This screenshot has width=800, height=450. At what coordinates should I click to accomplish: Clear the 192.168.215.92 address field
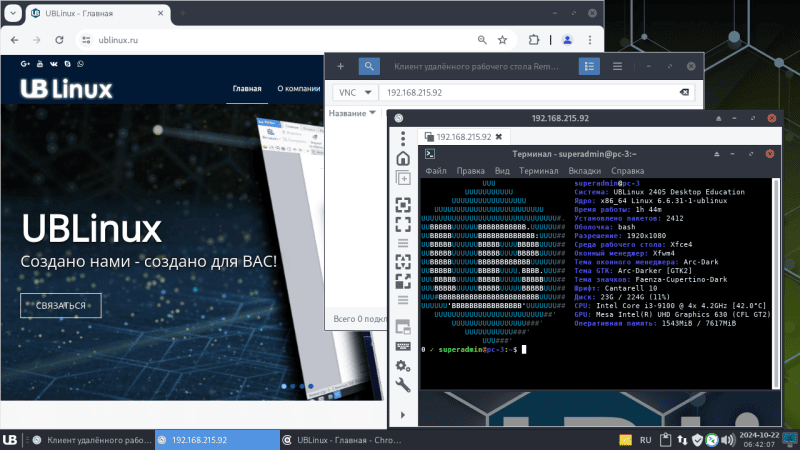684,92
